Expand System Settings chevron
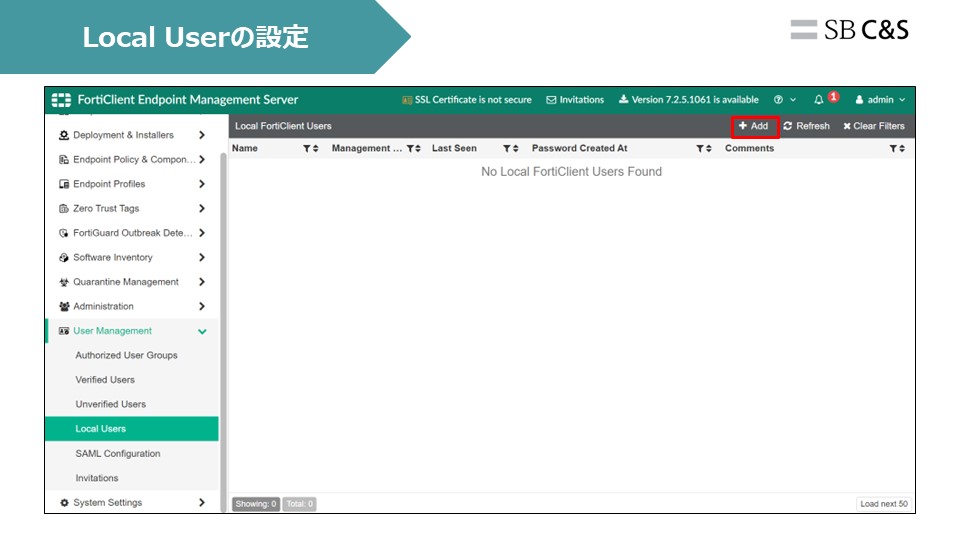The width and height of the screenshot is (960, 540). (x=202, y=503)
